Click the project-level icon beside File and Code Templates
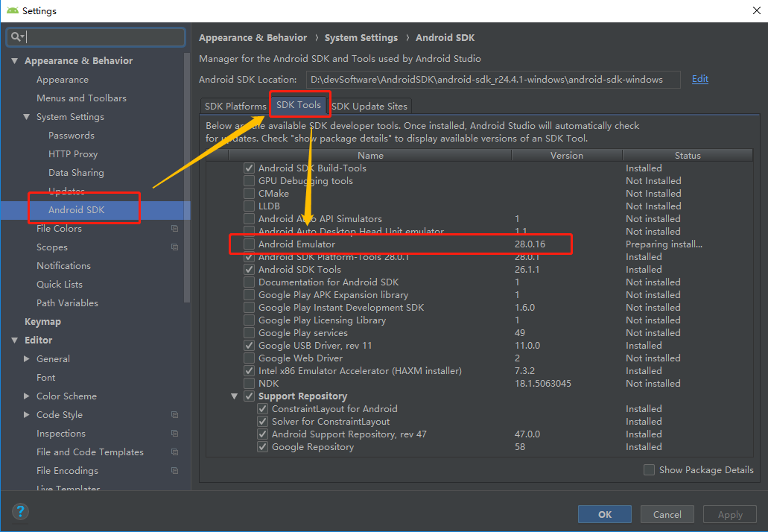The height and width of the screenshot is (532, 768). point(174,452)
